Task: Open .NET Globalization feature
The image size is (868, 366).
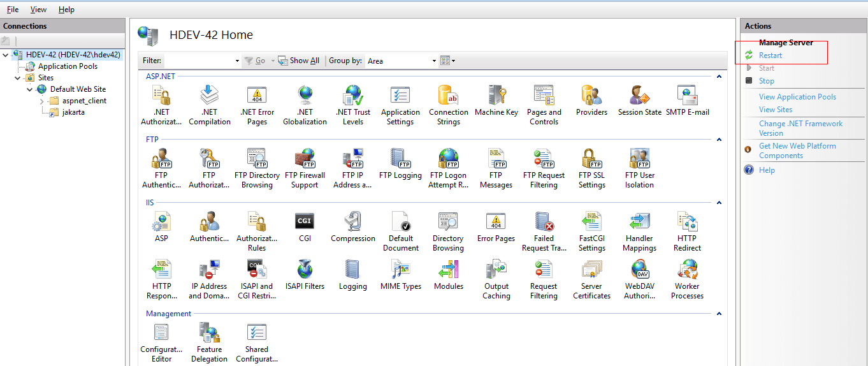Action: click(305, 105)
